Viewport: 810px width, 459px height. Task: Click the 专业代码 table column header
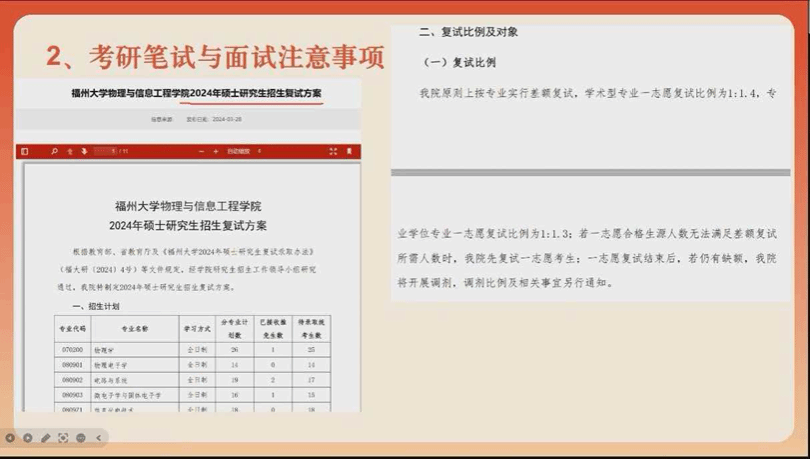[x=70, y=328]
